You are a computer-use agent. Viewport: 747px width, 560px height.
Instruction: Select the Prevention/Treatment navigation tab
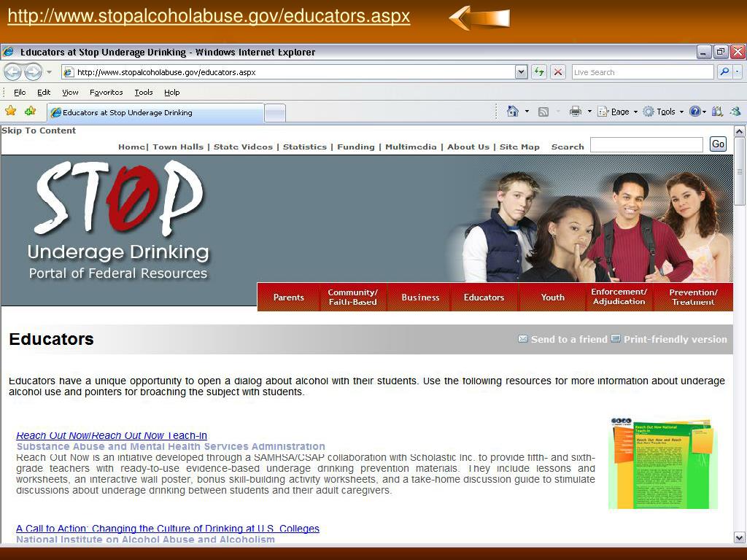click(693, 297)
